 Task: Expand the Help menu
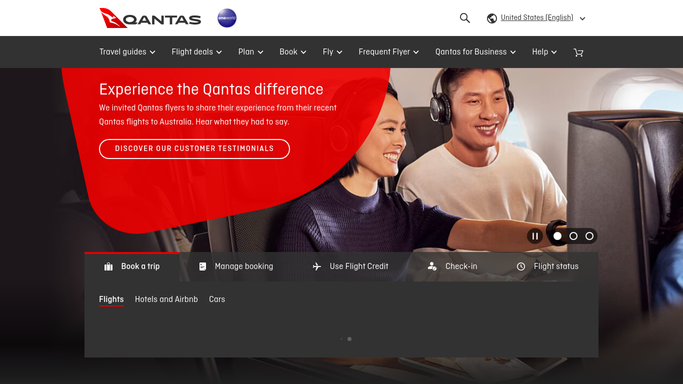click(x=544, y=52)
